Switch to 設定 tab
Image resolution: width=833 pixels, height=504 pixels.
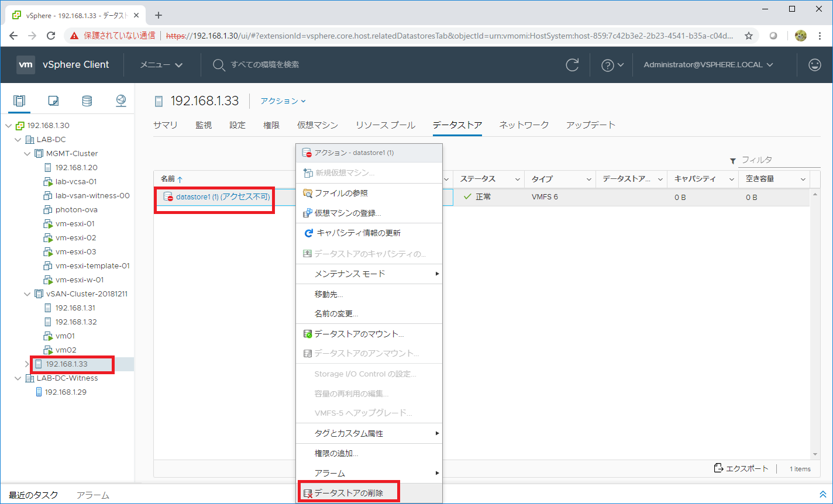coord(237,125)
